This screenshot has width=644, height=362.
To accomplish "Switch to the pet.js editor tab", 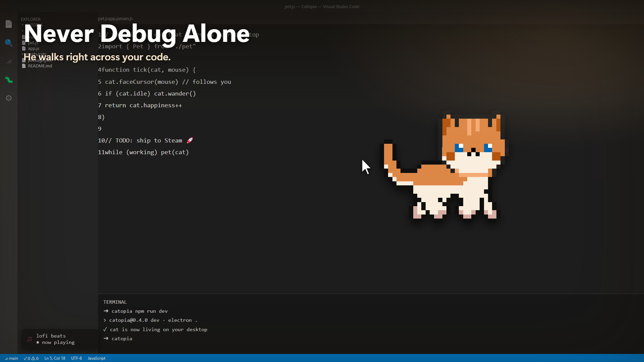I will (x=102, y=19).
